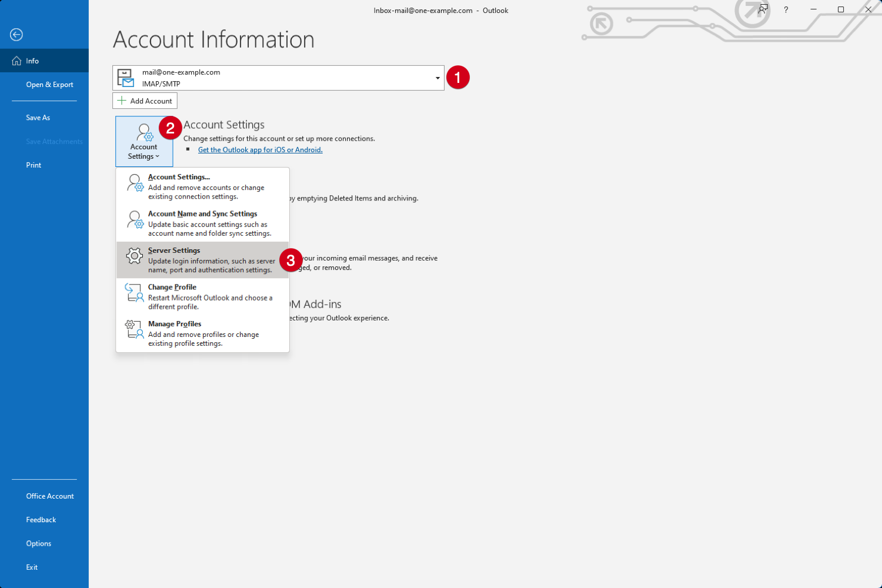Click the green plus Add Account icon

pyautogui.click(x=122, y=101)
